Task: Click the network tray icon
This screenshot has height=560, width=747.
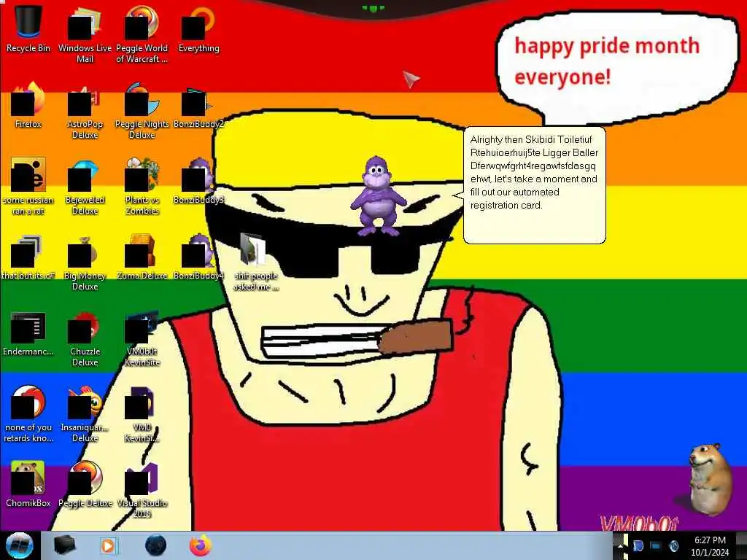Action: [x=656, y=546]
